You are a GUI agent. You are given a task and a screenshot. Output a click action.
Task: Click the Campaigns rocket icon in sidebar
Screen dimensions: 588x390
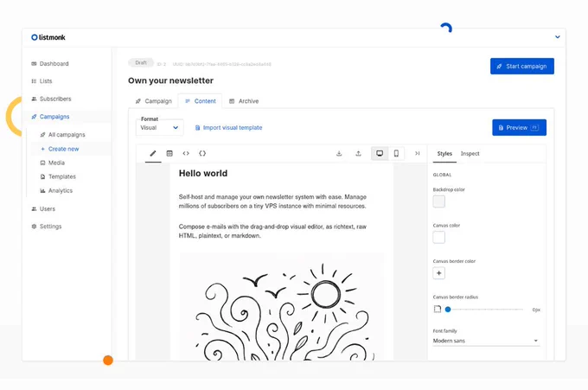(x=34, y=117)
